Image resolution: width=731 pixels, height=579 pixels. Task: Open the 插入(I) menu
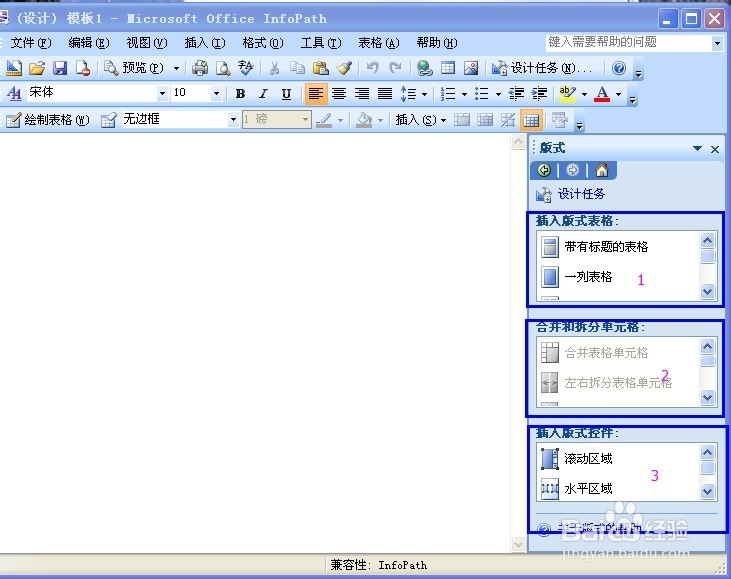[x=205, y=43]
